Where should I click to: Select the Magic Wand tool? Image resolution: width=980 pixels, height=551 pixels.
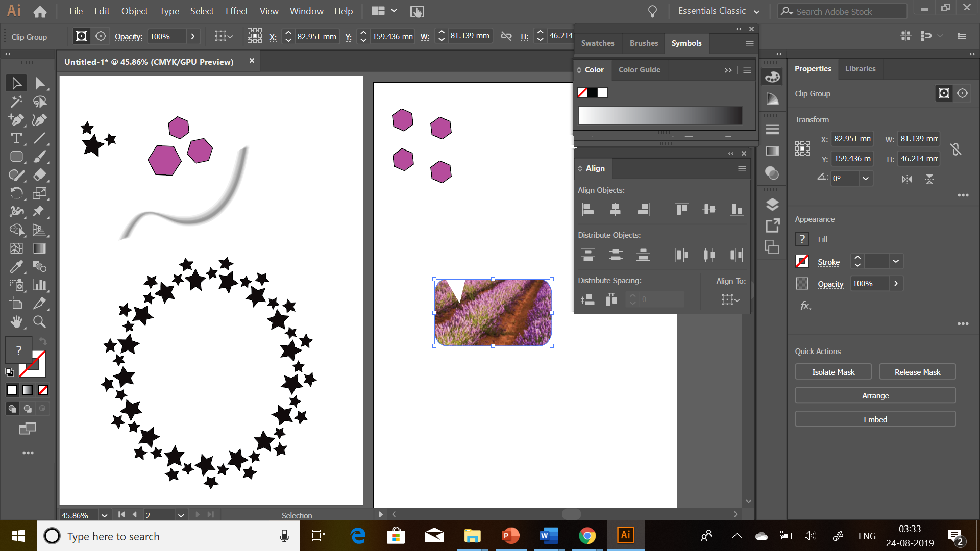click(x=16, y=102)
